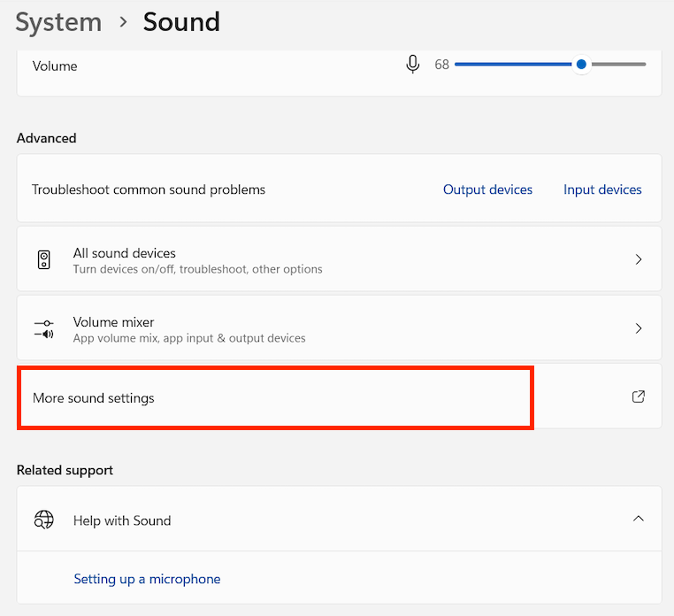
Task: Open the Setting up a microphone link
Action: tap(147, 579)
